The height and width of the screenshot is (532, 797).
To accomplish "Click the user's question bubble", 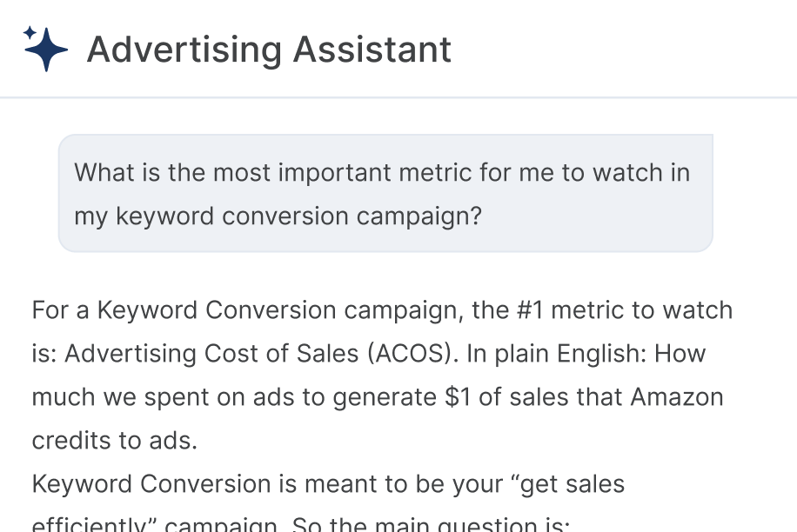I will click(x=383, y=194).
